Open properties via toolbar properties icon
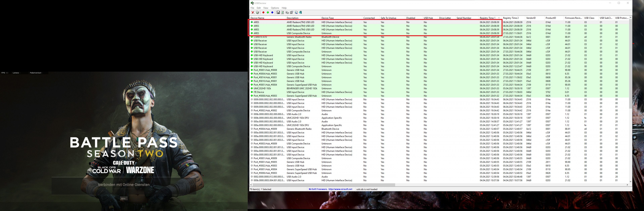This screenshot has width=644, height=211. point(291,13)
